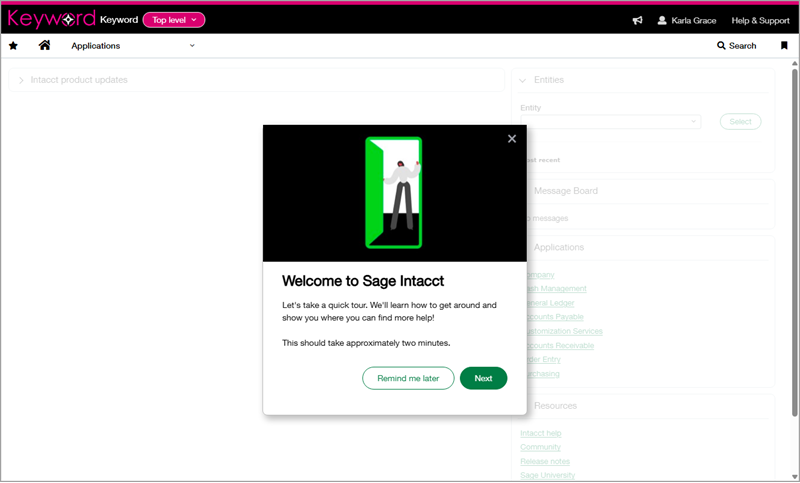Open Customization Services link

(x=563, y=331)
